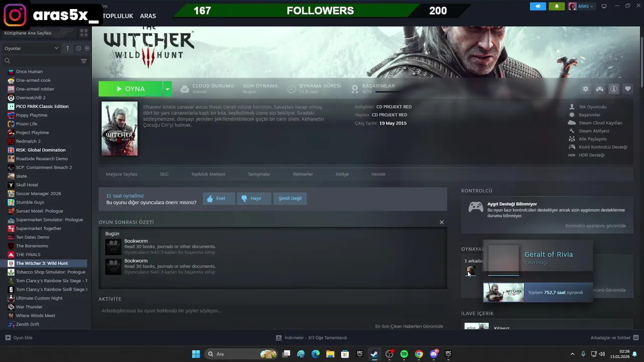Click Oyun Ekle add game button

(x=19, y=338)
